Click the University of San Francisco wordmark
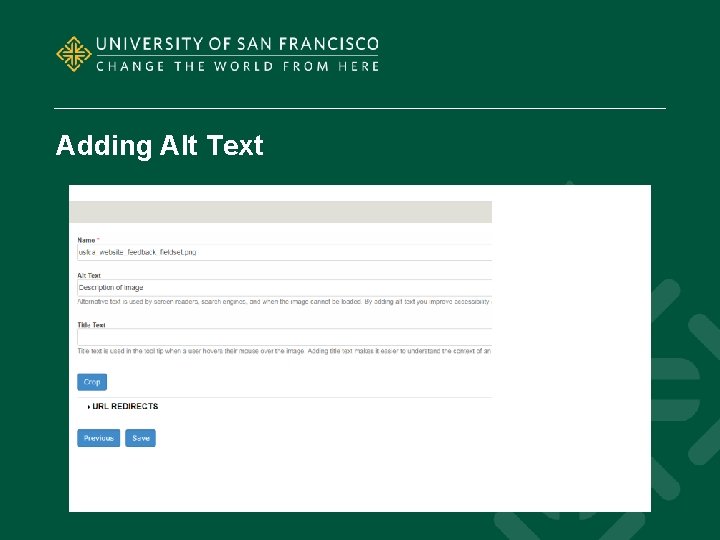This screenshot has width=720, height=540. [237, 44]
